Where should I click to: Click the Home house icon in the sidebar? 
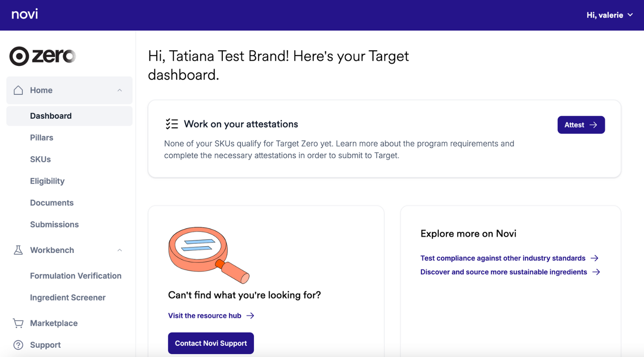(18, 90)
